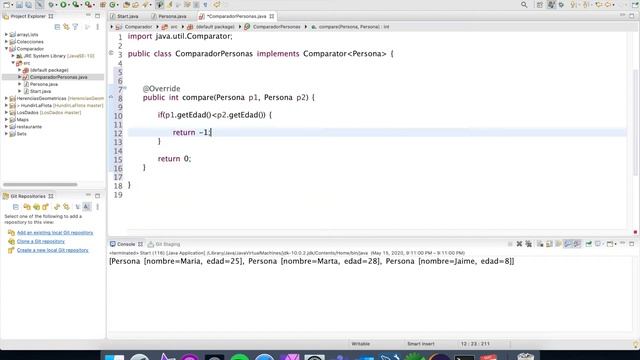Click Add an existing local Git repository link
This screenshot has height=360, width=640.
[x=55, y=233]
